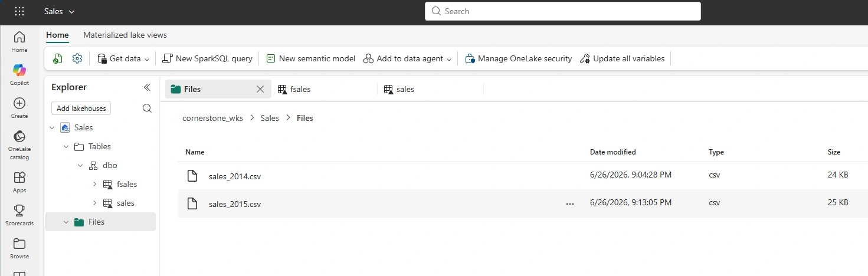Collapse the Sales lakehouse node
868x276 pixels.
[x=52, y=127]
